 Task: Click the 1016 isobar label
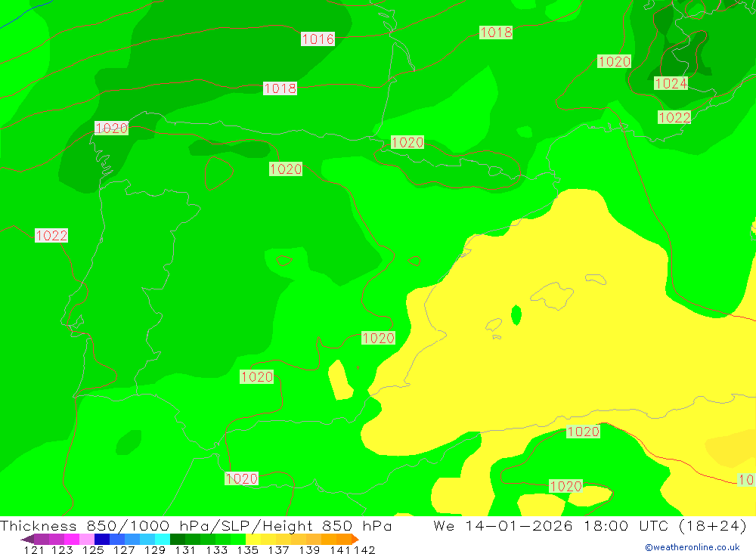point(318,39)
